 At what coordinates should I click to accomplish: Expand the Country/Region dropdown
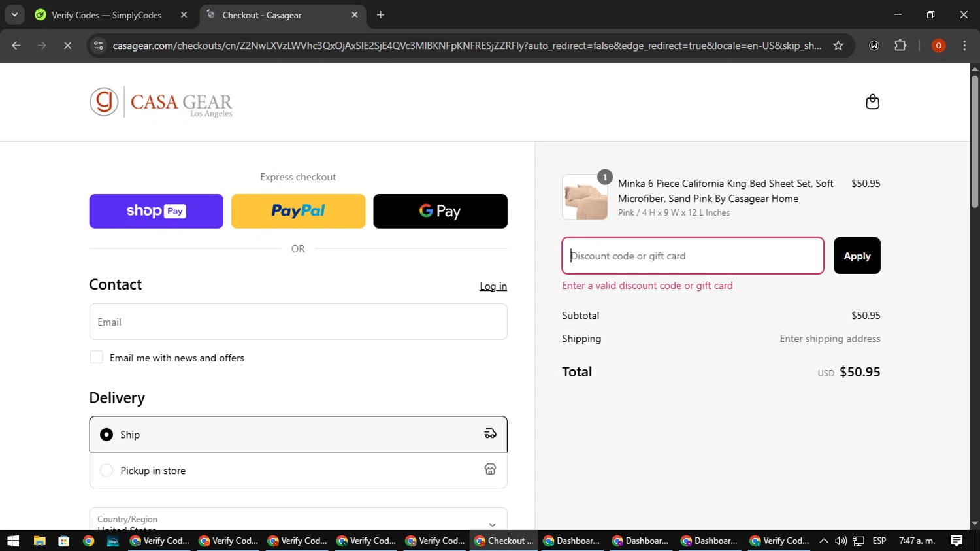pyautogui.click(x=298, y=520)
